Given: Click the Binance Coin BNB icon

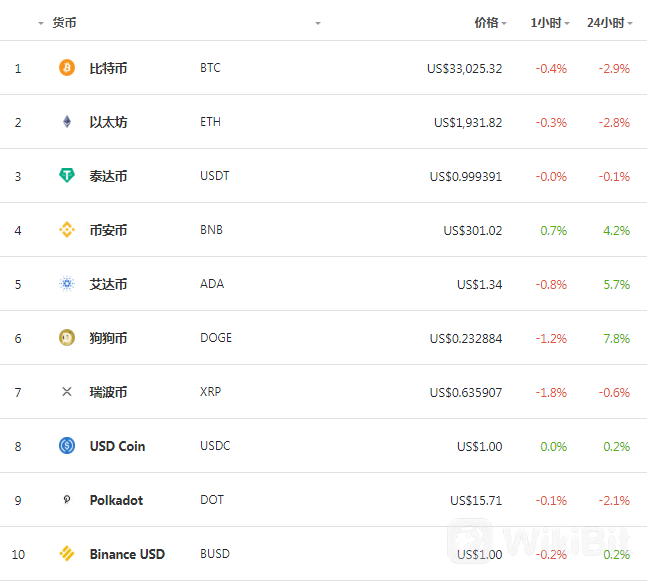Looking at the screenshot, I should coord(67,230).
